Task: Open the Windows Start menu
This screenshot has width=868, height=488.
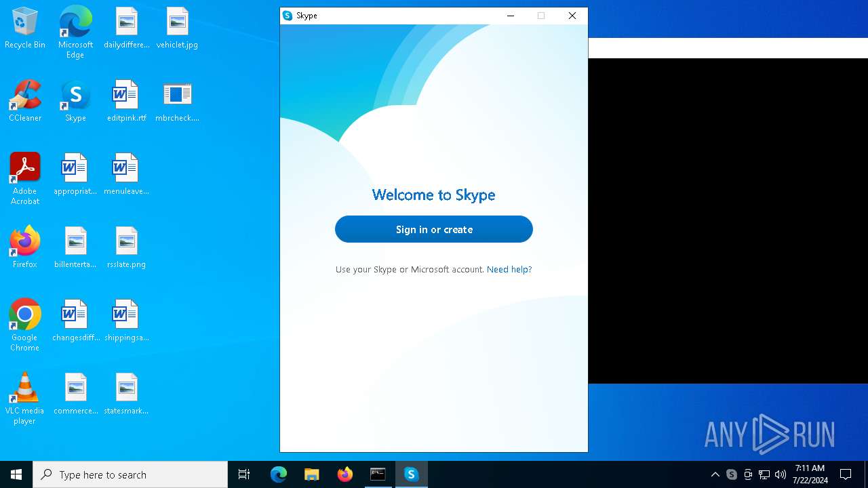Action: click(x=16, y=474)
